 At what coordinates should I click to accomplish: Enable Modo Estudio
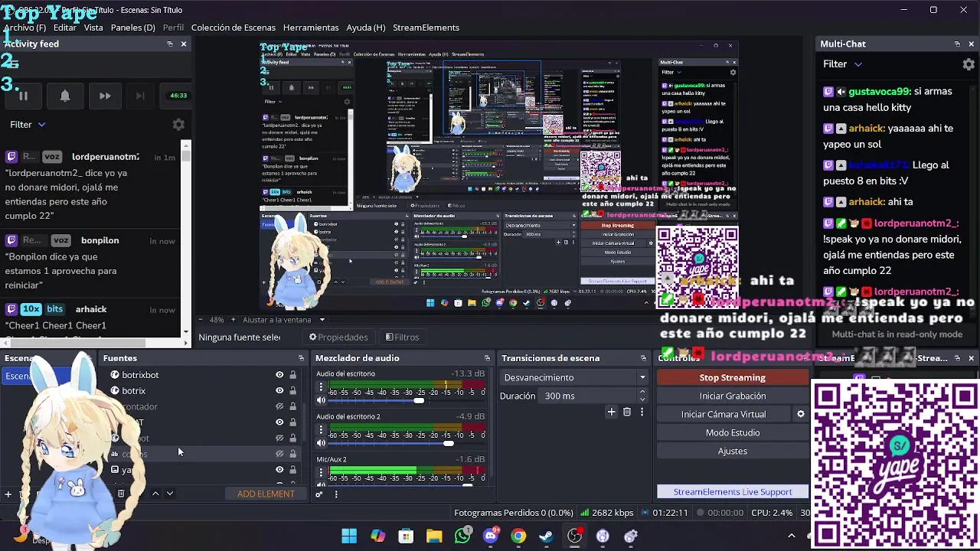[732, 432]
